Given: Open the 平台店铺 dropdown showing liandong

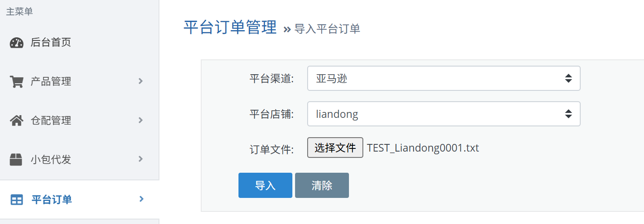Looking at the screenshot, I should (x=444, y=114).
